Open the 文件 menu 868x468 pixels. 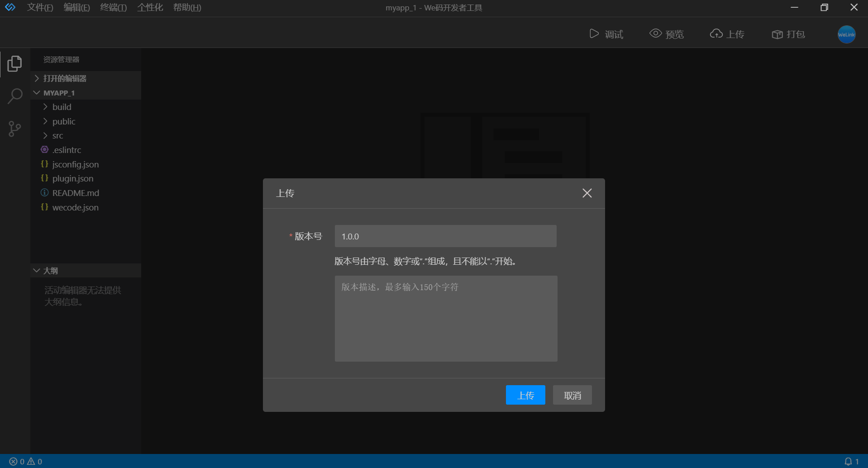coord(40,7)
